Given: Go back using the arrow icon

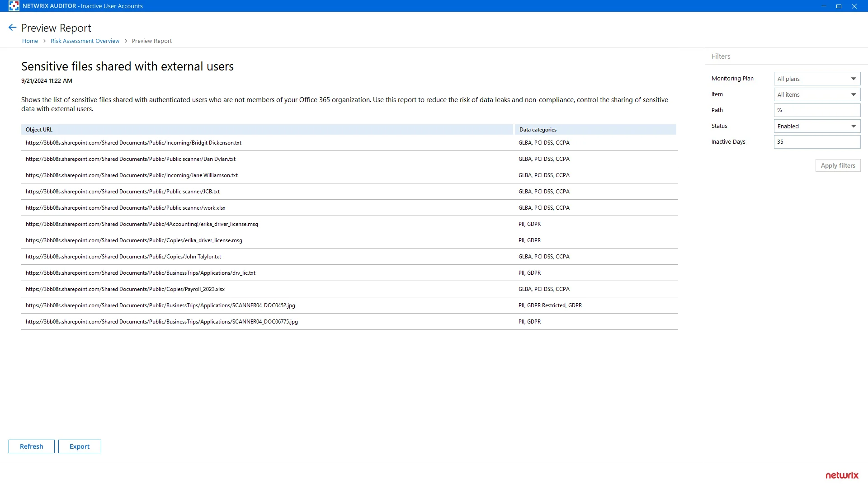Looking at the screenshot, I should (x=12, y=28).
